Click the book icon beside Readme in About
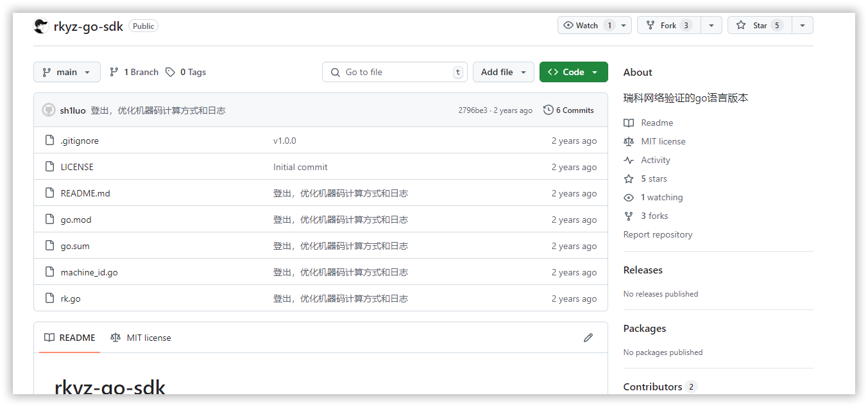Image resolution: width=868 pixels, height=407 pixels. click(x=629, y=123)
